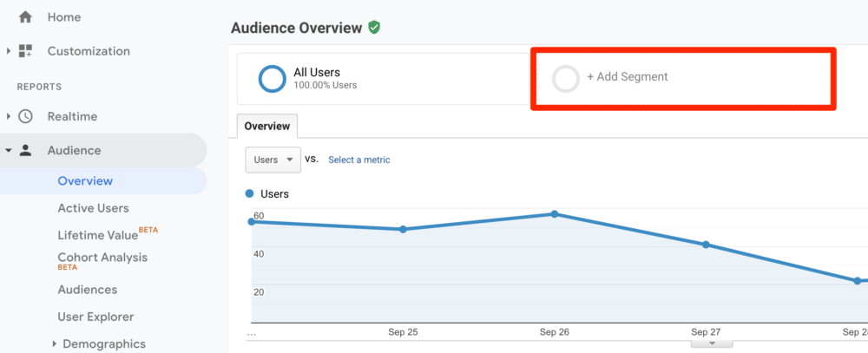Click the Select a metric link
Screen dimensions: 868x353
[x=359, y=160]
